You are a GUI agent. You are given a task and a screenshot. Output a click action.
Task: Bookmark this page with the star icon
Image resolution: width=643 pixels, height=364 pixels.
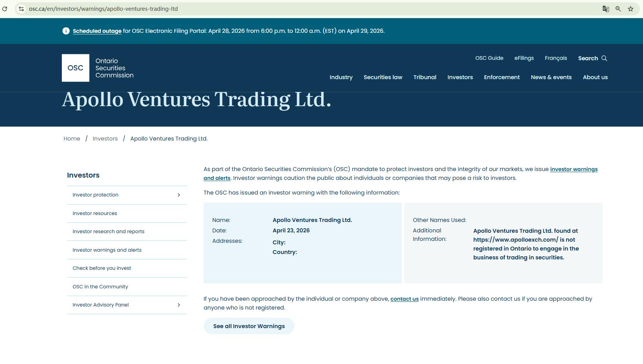pyautogui.click(x=631, y=9)
